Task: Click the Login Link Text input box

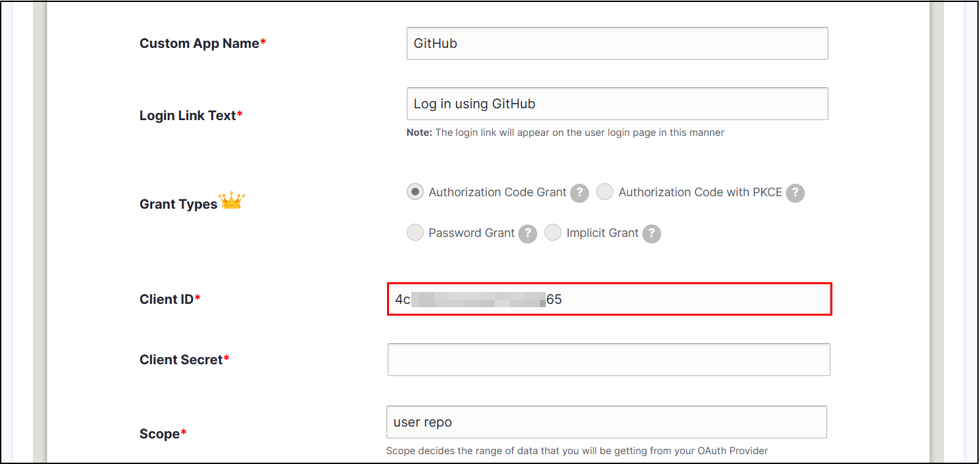Action: pos(617,104)
